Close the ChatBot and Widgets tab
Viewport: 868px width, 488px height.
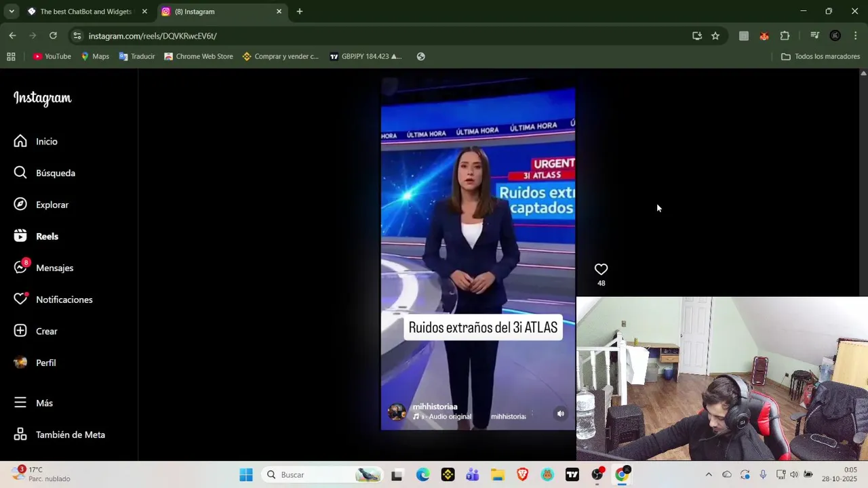click(144, 12)
